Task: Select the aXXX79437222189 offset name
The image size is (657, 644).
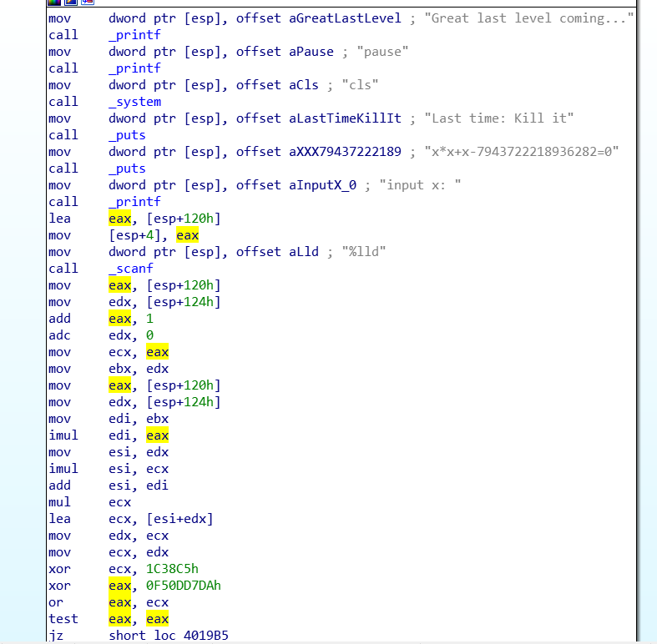Action: pyautogui.click(x=345, y=152)
